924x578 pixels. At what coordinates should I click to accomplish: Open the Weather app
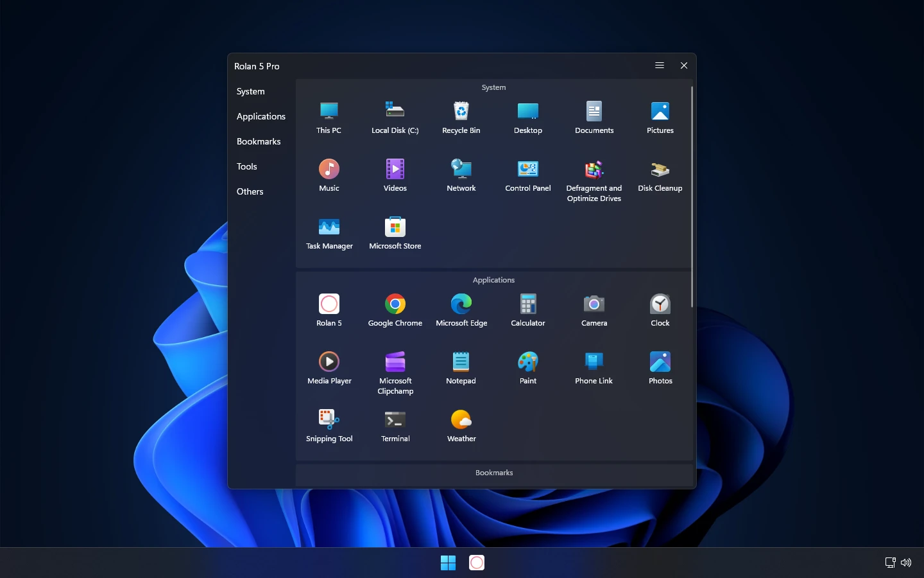point(461,426)
